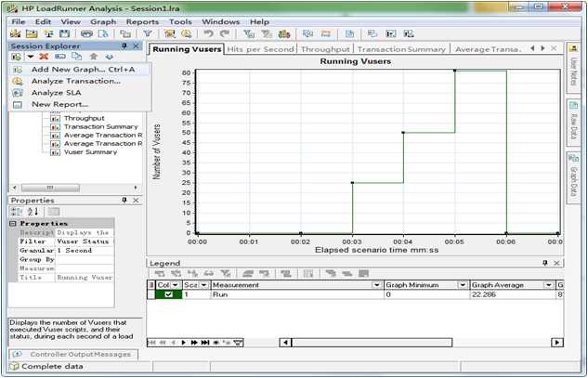Click the Granularity value 1 Second field
The height and width of the screenshot is (378, 588).
click(85, 251)
